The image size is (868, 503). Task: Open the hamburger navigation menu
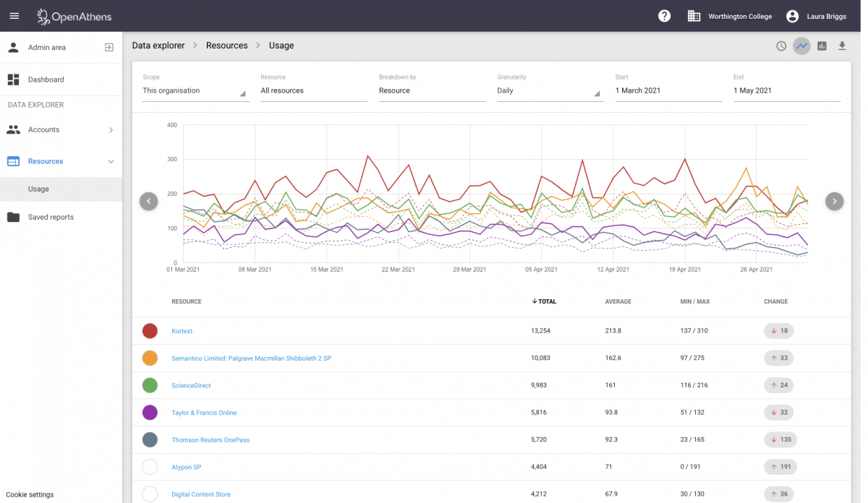[x=14, y=16]
